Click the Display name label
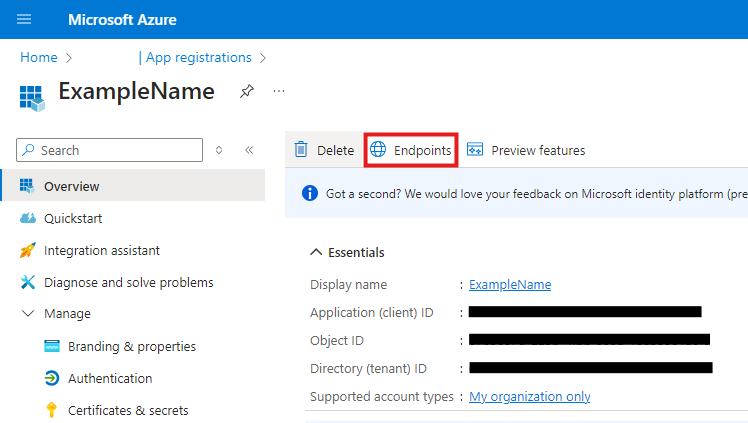The height and width of the screenshot is (423, 748). pyautogui.click(x=348, y=285)
